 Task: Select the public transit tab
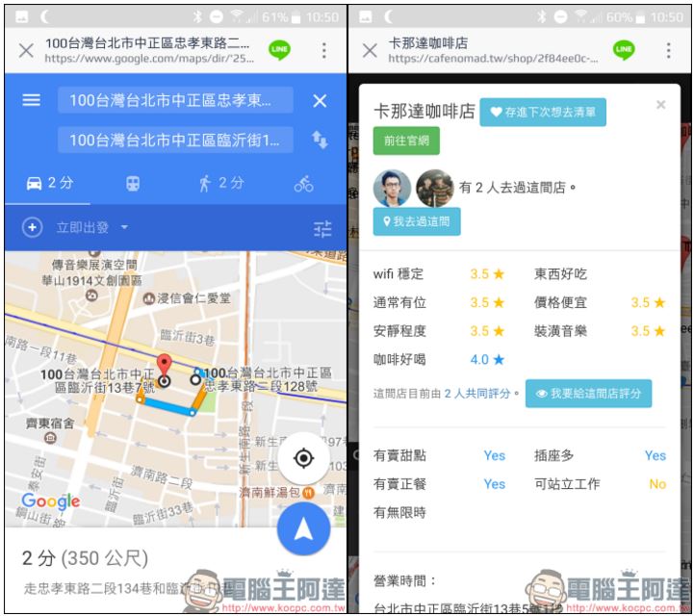tap(133, 183)
